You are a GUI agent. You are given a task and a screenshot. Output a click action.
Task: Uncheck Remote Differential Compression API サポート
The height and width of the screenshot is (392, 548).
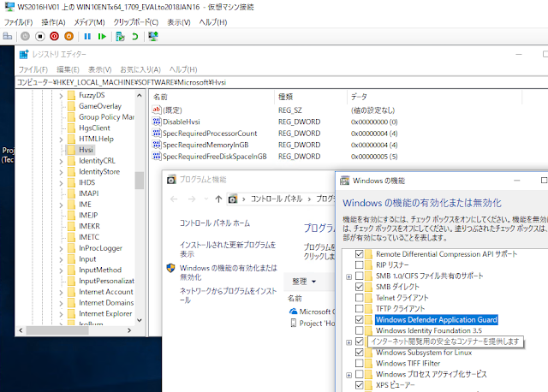[x=359, y=254]
